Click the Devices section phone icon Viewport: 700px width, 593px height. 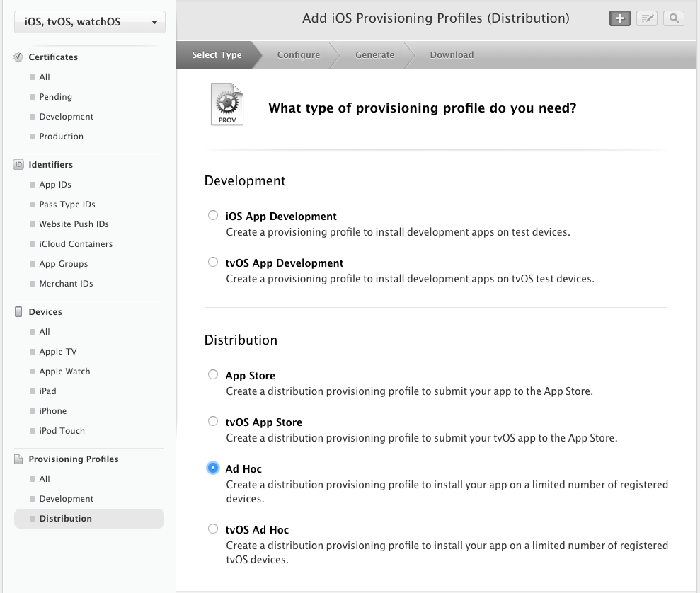(18, 312)
